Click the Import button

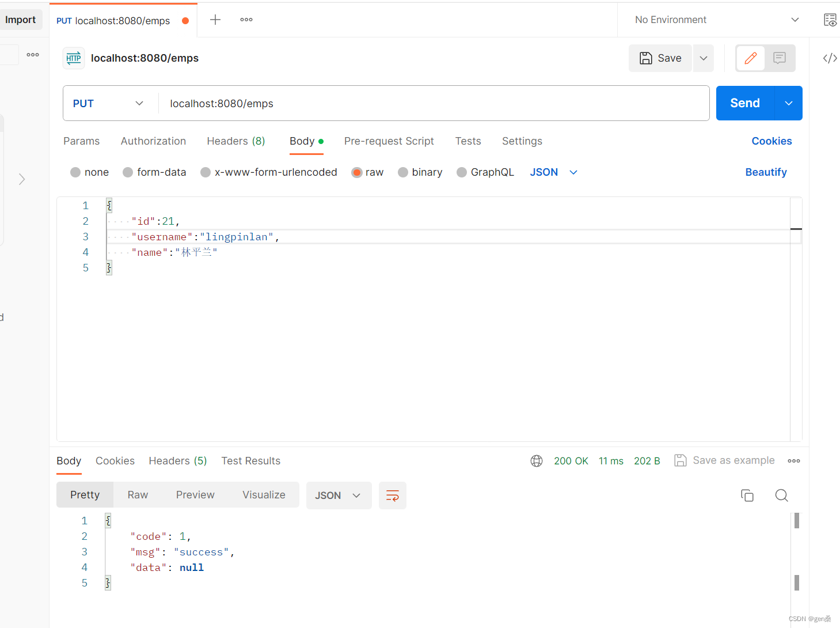[x=21, y=20]
